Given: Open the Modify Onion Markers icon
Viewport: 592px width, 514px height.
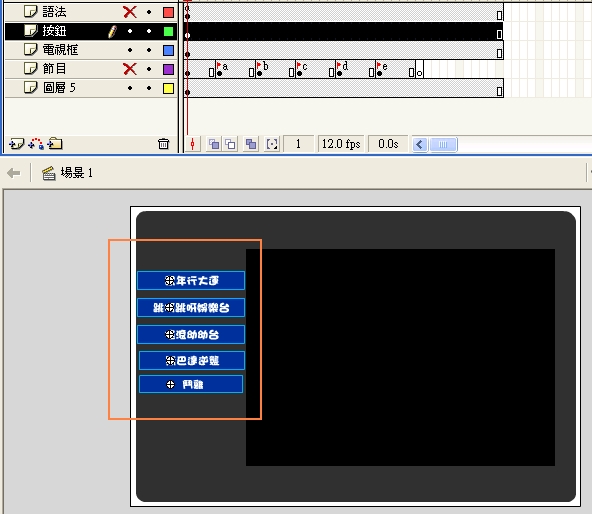Looking at the screenshot, I should pyautogui.click(x=272, y=144).
